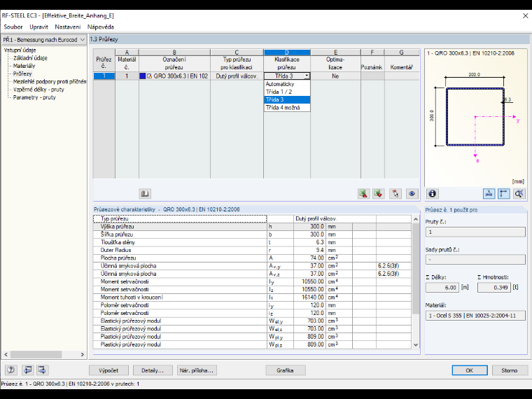This screenshot has width=532, height=399.
Task: Open Mezilehlé podpory proti příčnému tree item
Action: (50, 81)
